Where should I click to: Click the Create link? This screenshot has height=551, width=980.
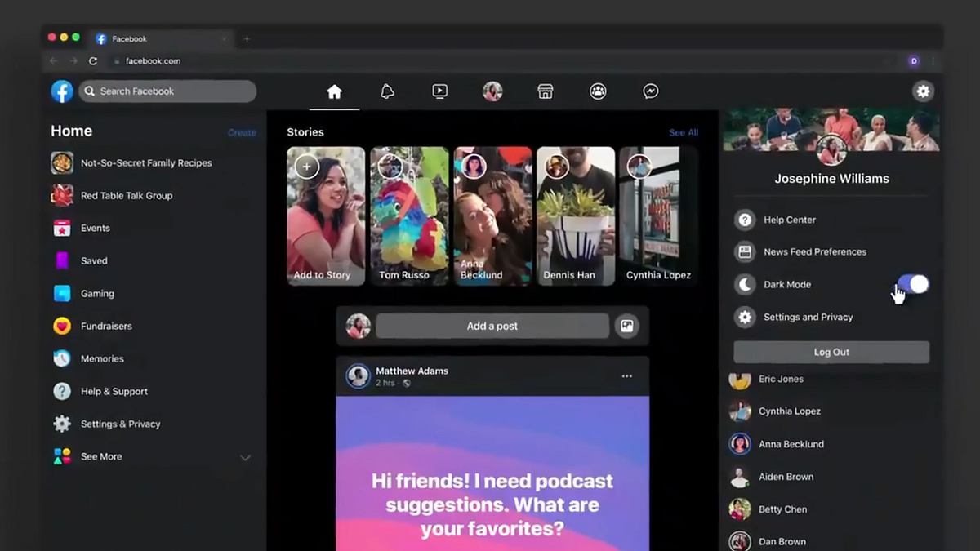(242, 132)
